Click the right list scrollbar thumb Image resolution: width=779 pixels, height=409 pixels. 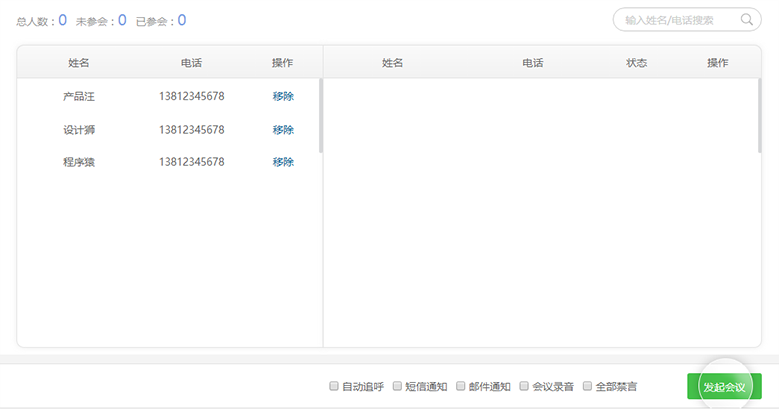click(759, 115)
